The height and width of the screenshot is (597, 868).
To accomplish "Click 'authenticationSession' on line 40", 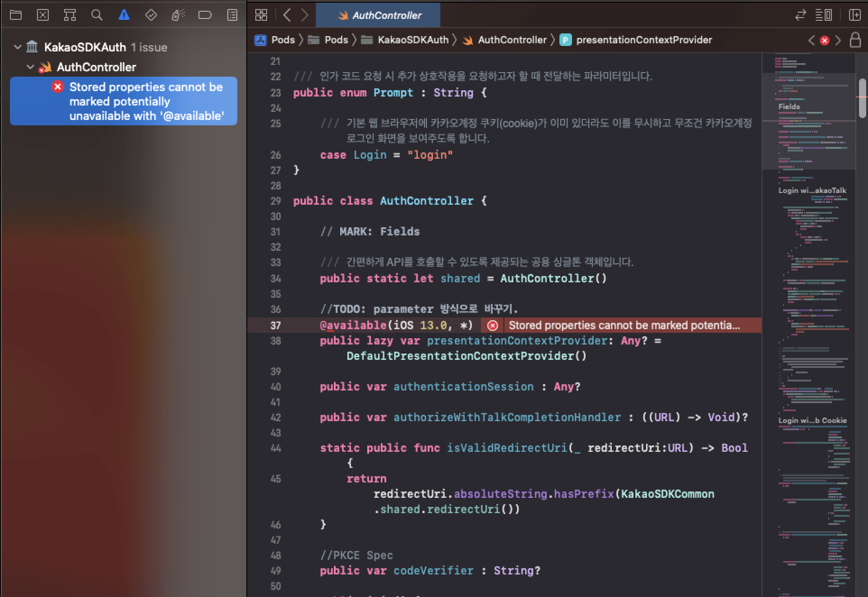I will [x=463, y=386].
